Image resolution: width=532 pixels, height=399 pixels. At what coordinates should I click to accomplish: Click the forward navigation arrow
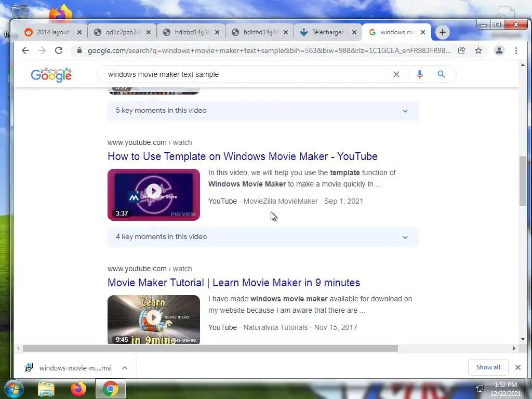pos(42,50)
